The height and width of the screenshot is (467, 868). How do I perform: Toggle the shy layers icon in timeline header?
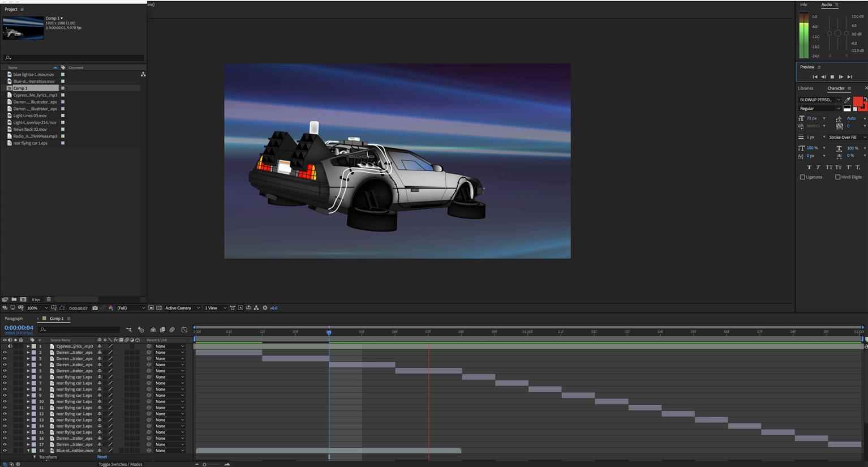[153, 329]
